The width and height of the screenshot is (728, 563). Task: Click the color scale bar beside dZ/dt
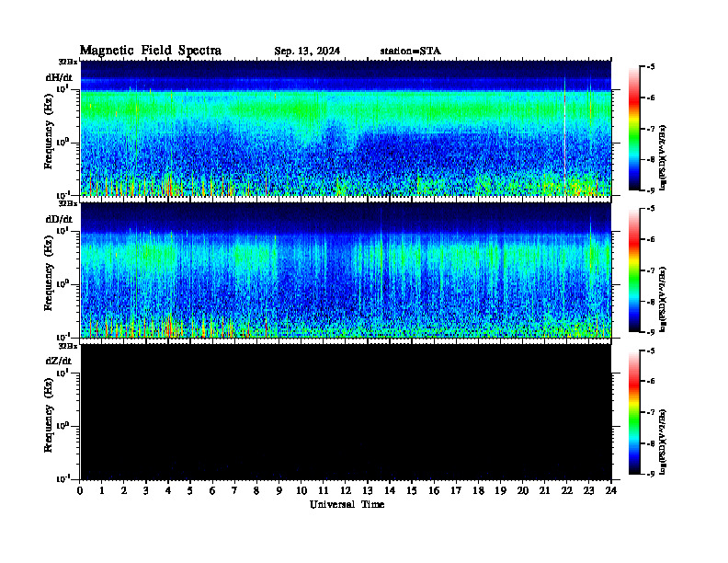(633, 412)
